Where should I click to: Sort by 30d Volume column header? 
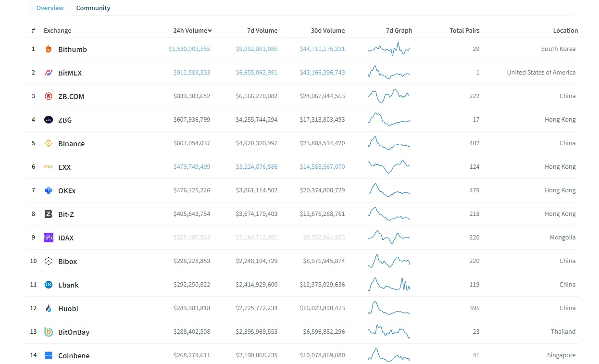[328, 30]
